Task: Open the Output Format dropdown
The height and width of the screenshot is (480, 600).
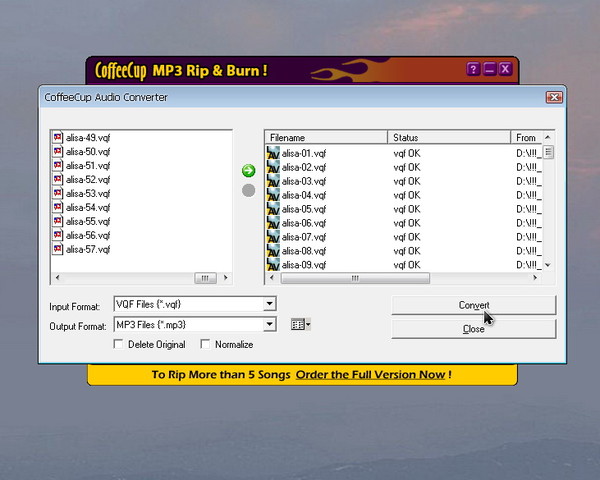Action: (x=269, y=324)
